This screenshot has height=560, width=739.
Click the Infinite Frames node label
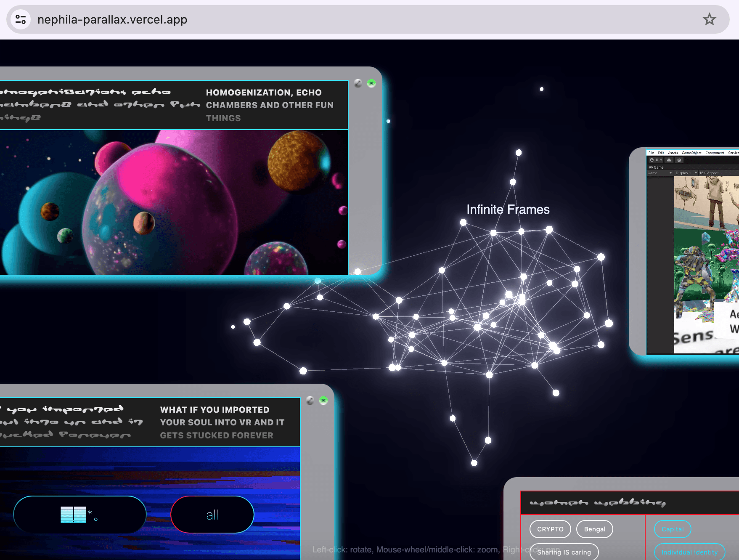(x=508, y=210)
